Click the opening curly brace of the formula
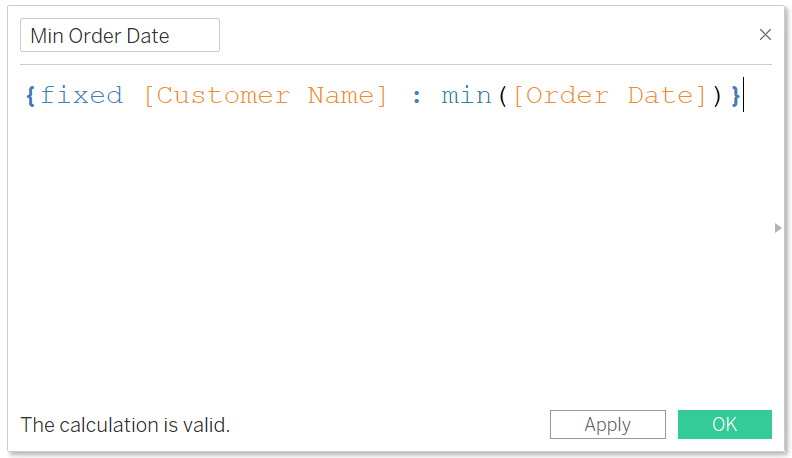792x458 pixels. [x=30, y=96]
